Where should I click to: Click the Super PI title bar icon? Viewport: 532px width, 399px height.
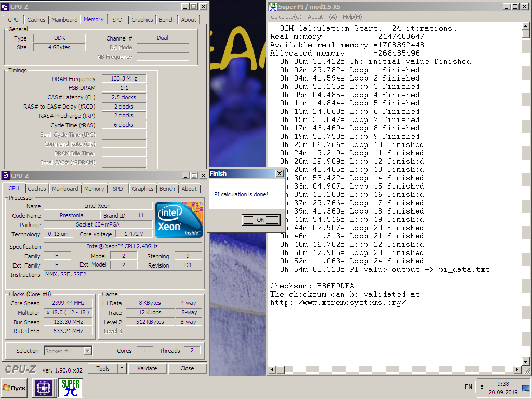[273, 6]
